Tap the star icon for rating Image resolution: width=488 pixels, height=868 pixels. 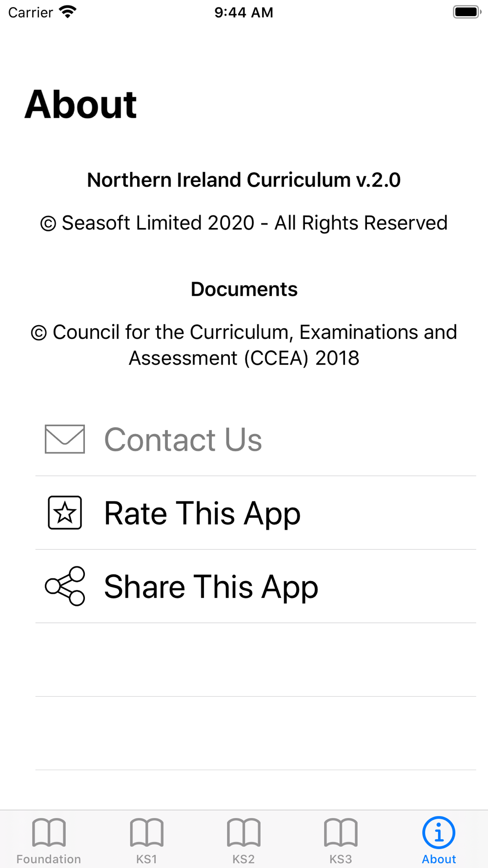65,513
